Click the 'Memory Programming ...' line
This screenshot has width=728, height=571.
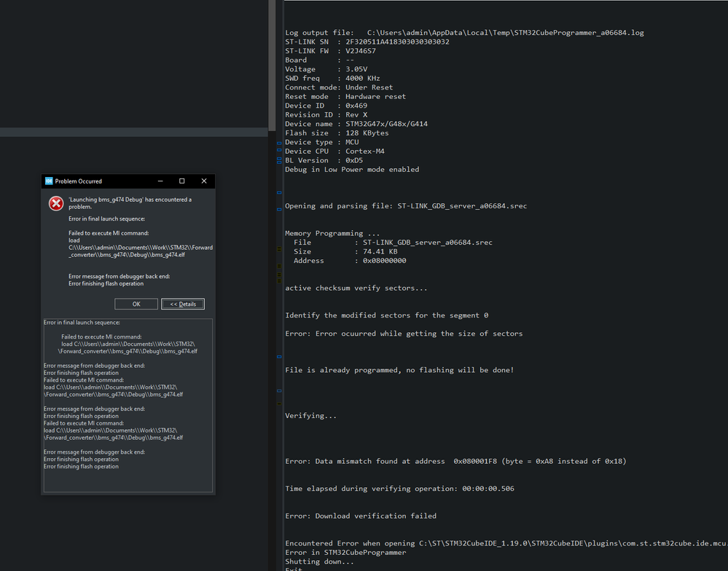coord(332,233)
